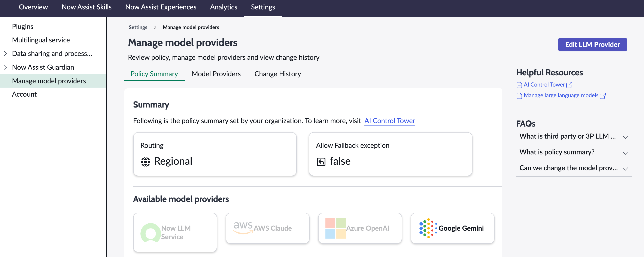
Task: Expand Now Assist Guardian sidebar section
Action: tap(5, 67)
